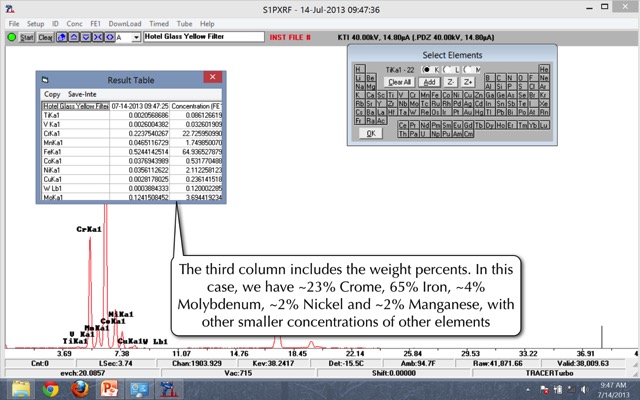The image size is (640, 400).
Task: Click the Hotel Glass Yellow Filter name field
Action: [x=200, y=37]
